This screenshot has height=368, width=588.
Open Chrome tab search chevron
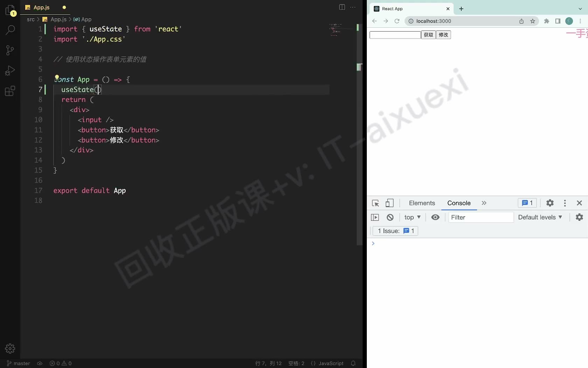tap(580, 9)
